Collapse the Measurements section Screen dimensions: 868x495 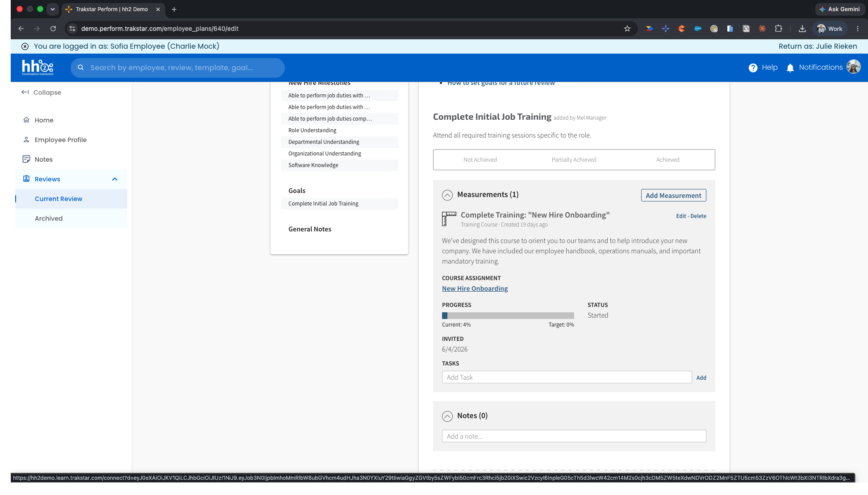(x=447, y=195)
